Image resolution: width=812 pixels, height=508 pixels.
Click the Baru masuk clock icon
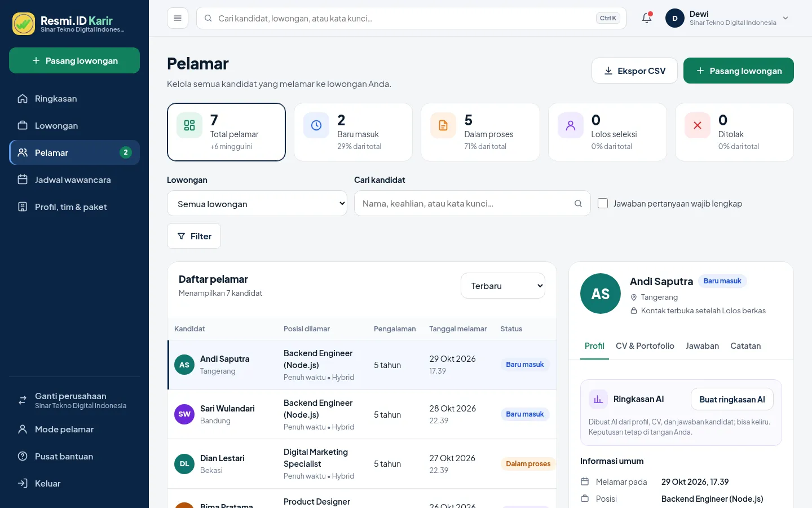coord(316,125)
